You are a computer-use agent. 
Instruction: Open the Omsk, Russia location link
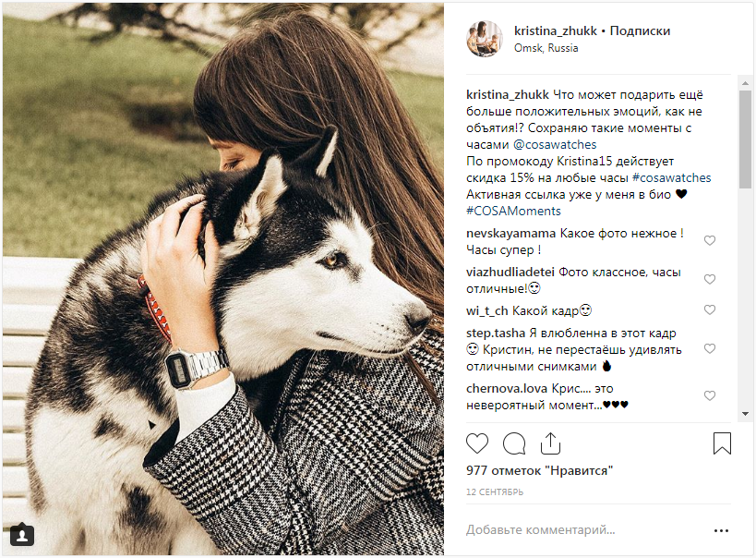546,48
